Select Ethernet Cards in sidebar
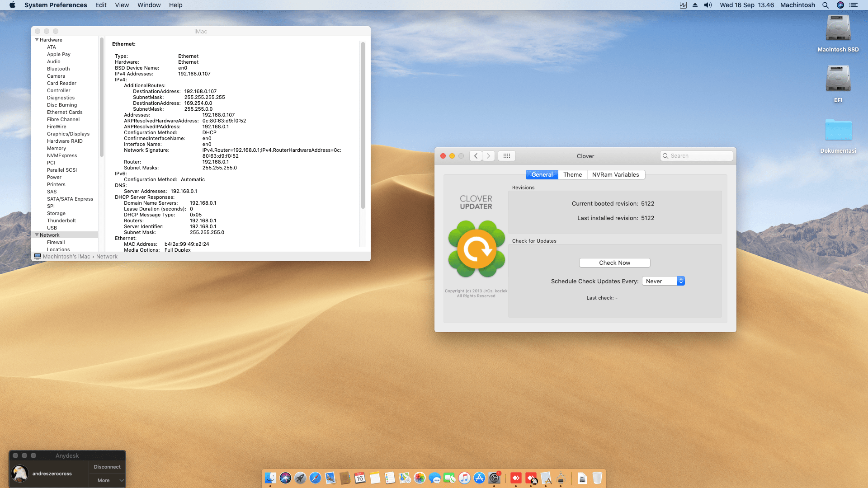The height and width of the screenshot is (488, 868). (65, 112)
